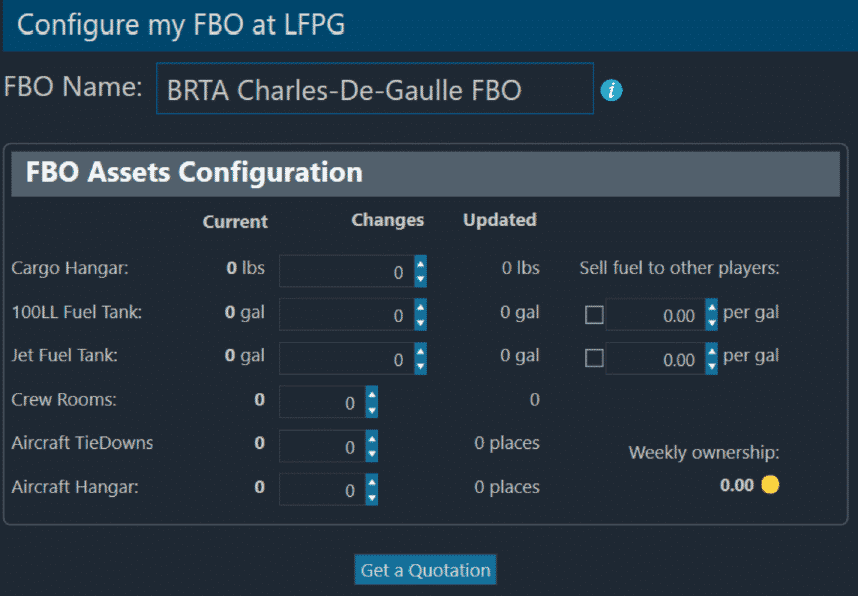This screenshot has width=858, height=596.
Task: Decrease Jet Fuel Tank changes with down arrow
Action: 420,367
